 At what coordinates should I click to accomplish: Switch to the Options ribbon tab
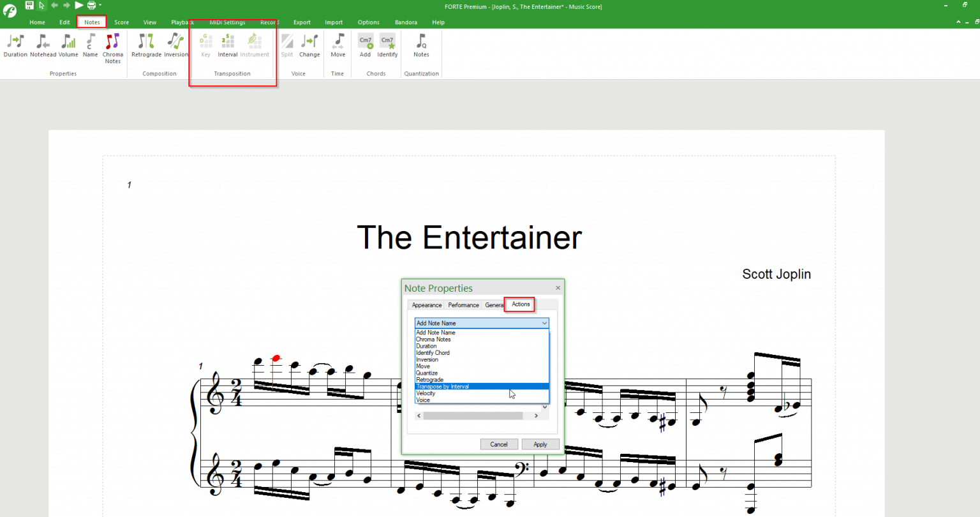(x=368, y=22)
